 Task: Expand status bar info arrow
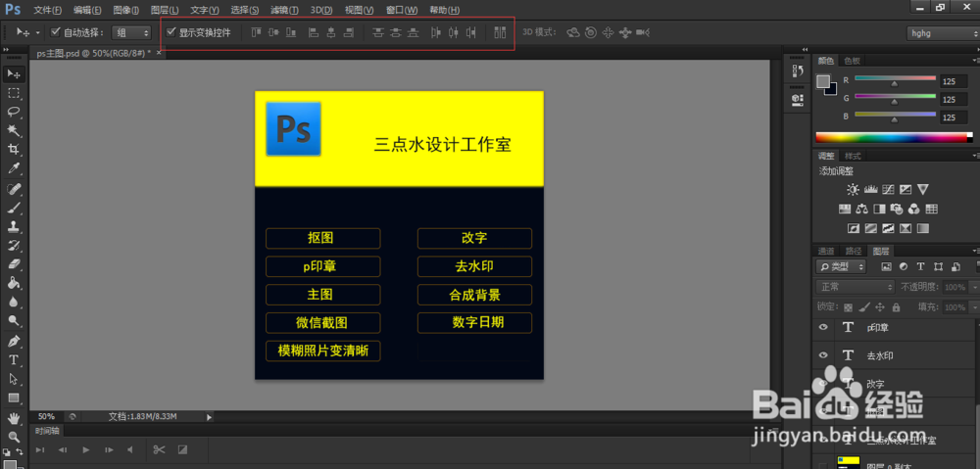pyautogui.click(x=210, y=416)
